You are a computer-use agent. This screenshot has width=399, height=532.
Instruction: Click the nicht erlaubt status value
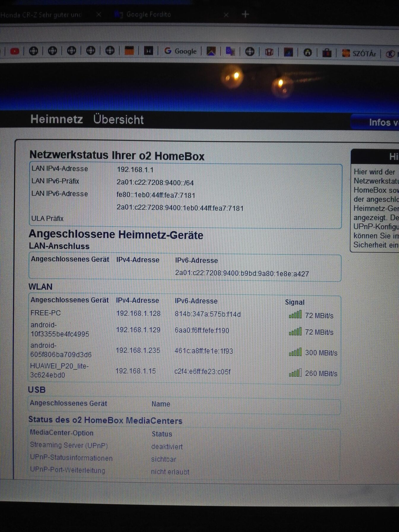170,472
